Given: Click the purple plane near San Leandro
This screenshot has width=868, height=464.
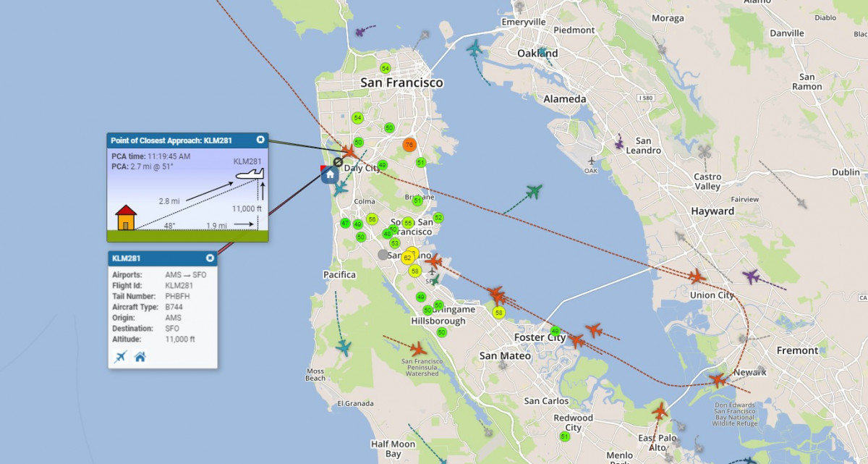Looking at the screenshot, I should point(619,143).
